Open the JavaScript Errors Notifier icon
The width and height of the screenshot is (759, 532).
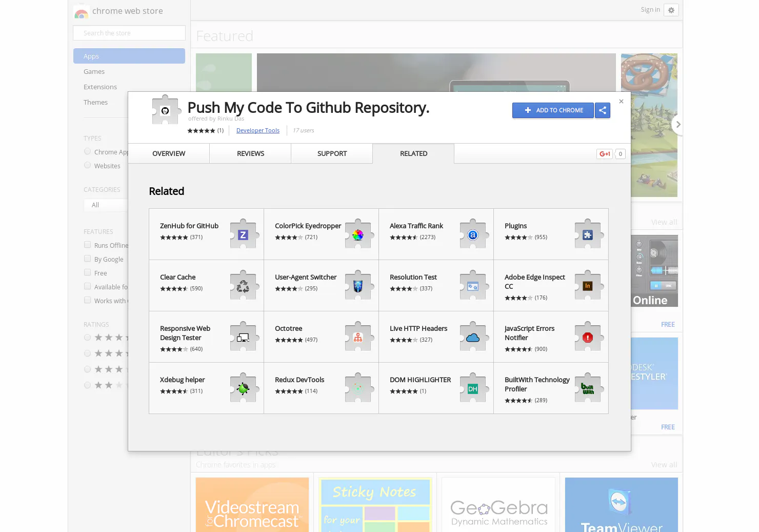tap(588, 337)
